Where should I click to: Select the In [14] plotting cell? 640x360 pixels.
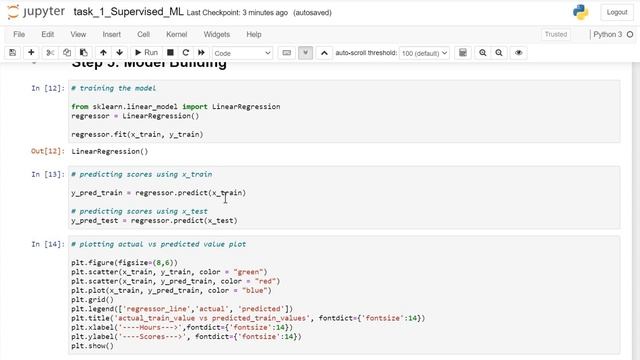344,295
